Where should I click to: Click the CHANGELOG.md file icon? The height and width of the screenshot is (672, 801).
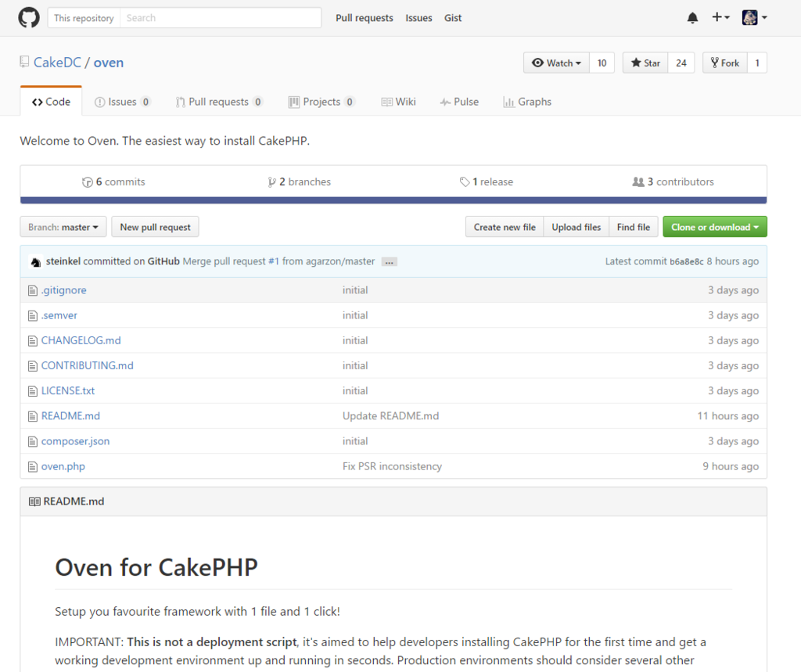(x=33, y=341)
